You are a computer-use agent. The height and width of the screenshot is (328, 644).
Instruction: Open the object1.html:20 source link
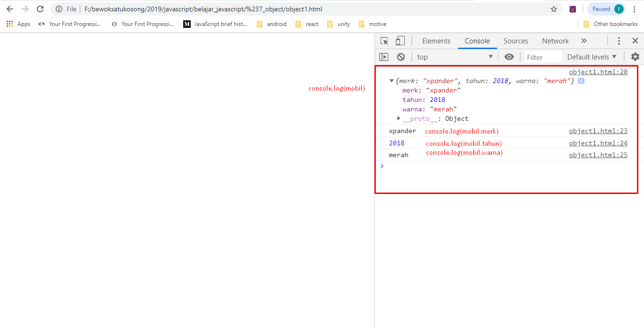(598, 72)
